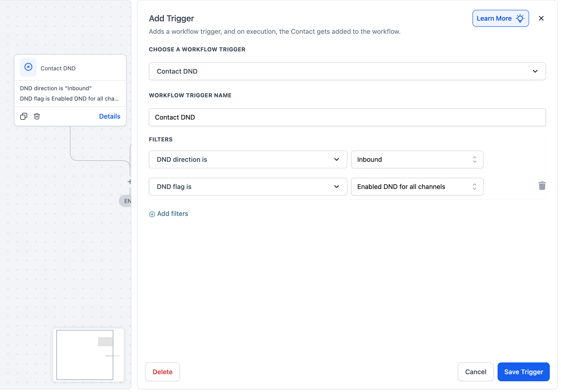Open Details on the Contact DND node
This screenshot has height=392, width=561.
coord(109,116)
